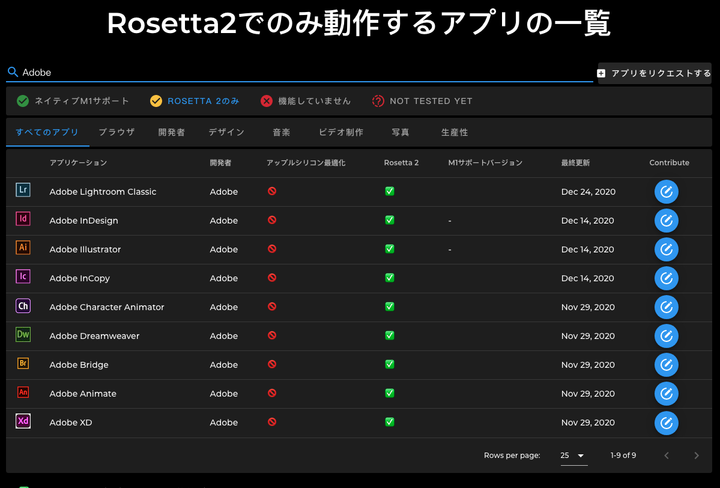The width and height of the screenshot is (720, 488).
Task: Sort by M1サポートバージョン column header
Action: 485,163
